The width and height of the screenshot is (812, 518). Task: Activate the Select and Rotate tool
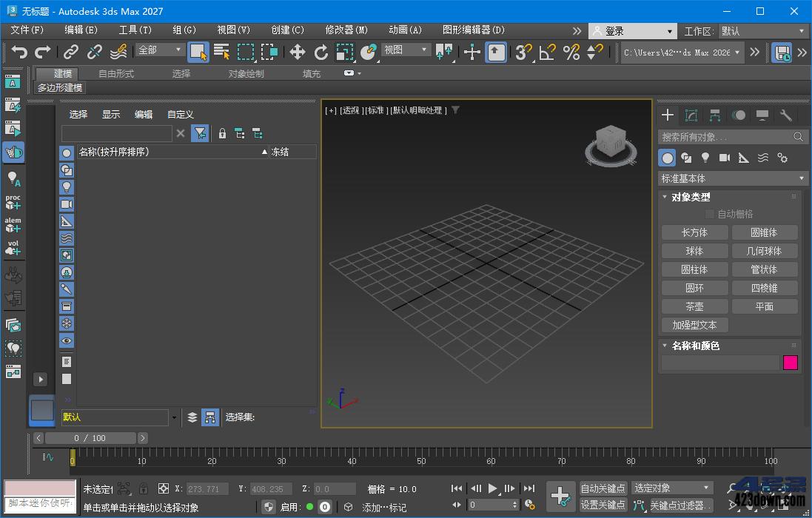pos(322,53)
